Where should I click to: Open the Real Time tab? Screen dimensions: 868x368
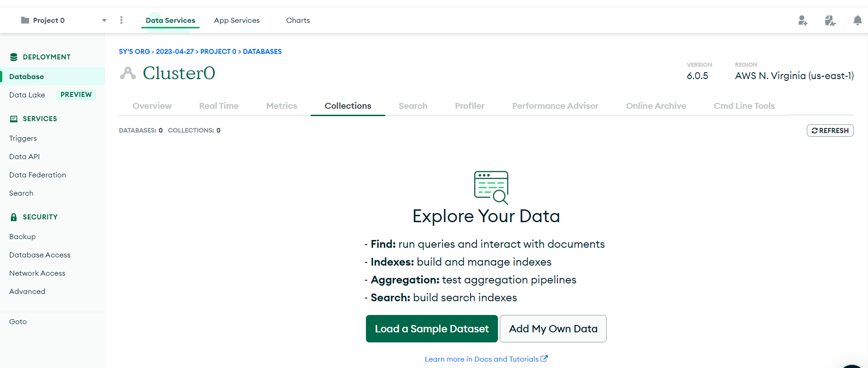219,106
